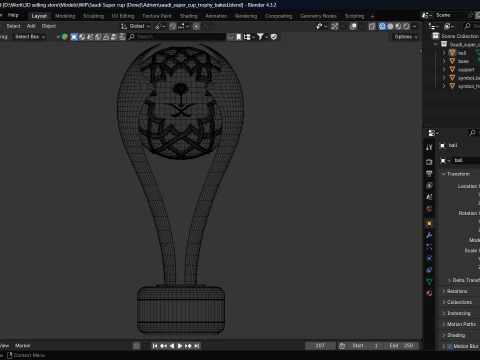Expand the base object in outliner
Image resolution: width=480 pixels, height=360 pixels.
coord(444,61)
